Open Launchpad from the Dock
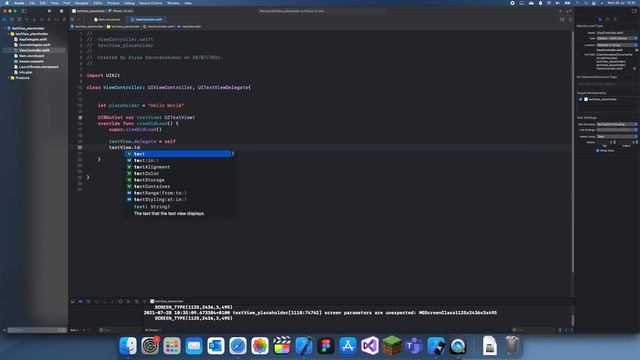 [172, 346]
